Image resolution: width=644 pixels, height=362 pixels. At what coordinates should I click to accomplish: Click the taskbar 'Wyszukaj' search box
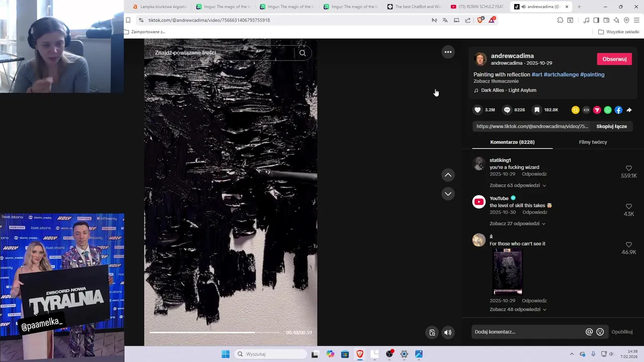[x=271, y=354]
